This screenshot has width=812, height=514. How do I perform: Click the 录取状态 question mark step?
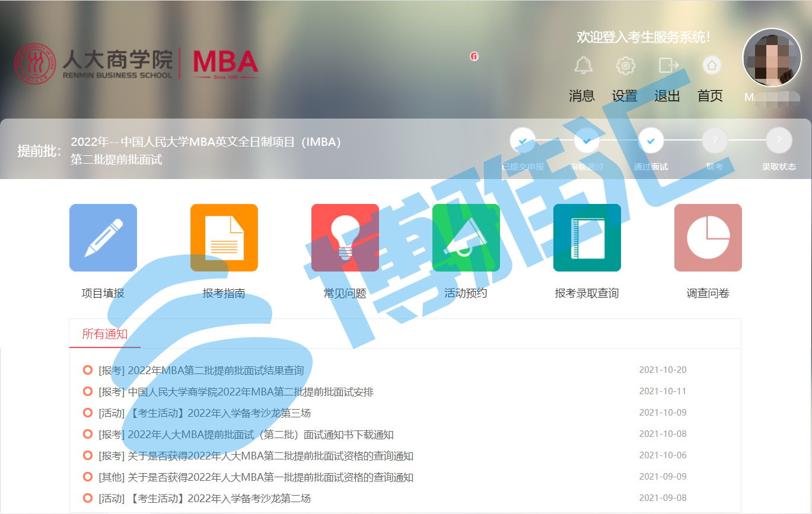pyautogui.click(x=779, y=141)
